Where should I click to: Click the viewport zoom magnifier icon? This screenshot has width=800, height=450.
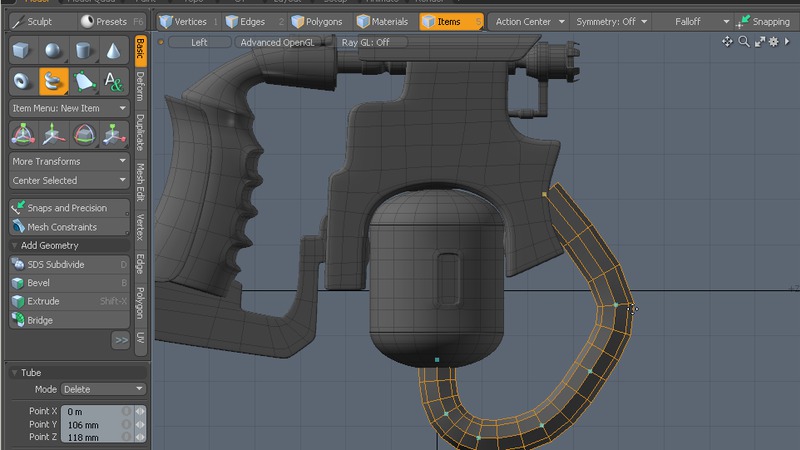click(744, 42)
